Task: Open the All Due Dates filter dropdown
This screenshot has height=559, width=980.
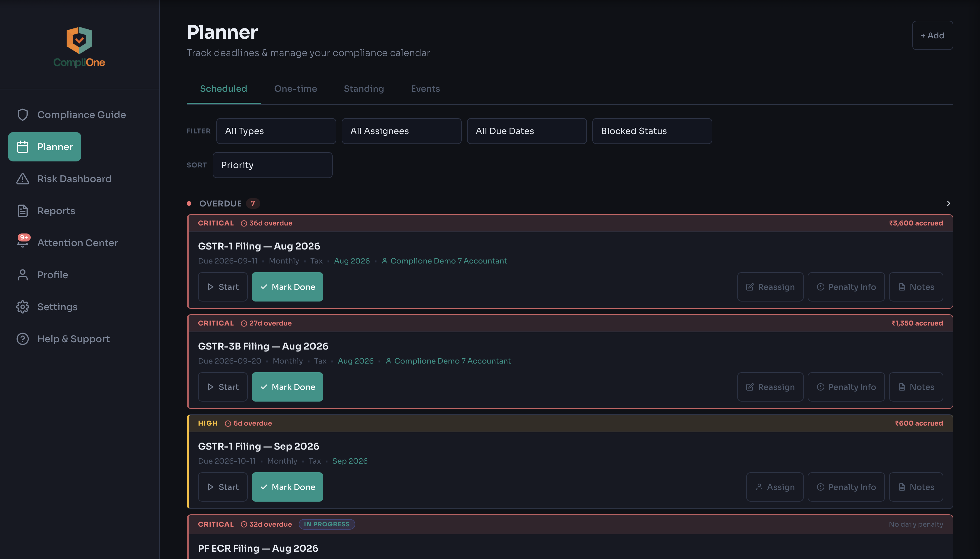Action: [526, 131]
